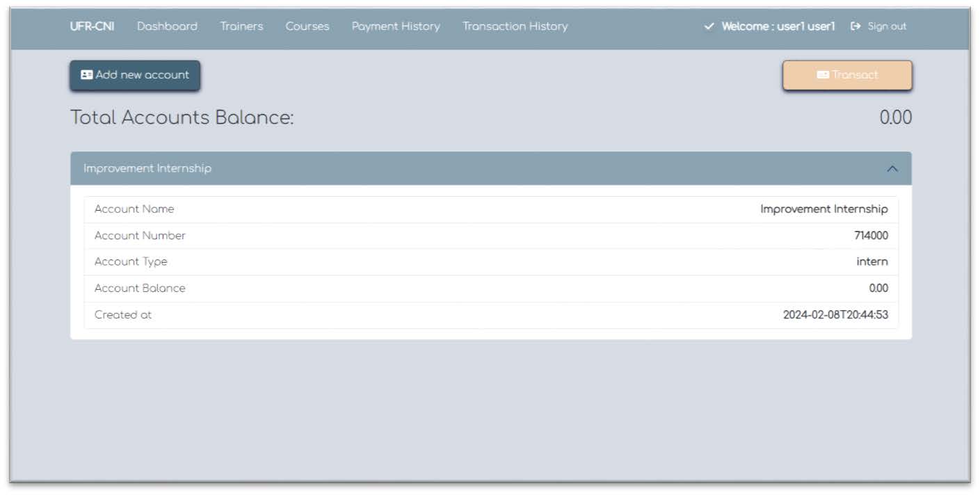This screenshot has width=980, height=495.
Task: Click the Welcome user1 user1 label
Action: click(779, 26)
